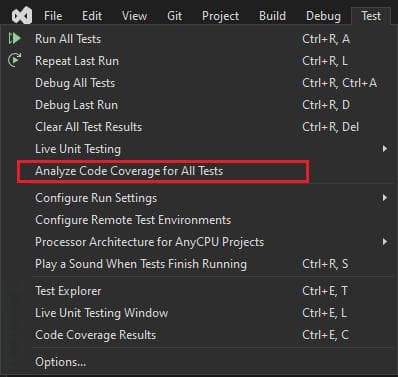Expand the Live Unit Testing arrow
Viewport: 398px width, 377px height.
(385, 149)
